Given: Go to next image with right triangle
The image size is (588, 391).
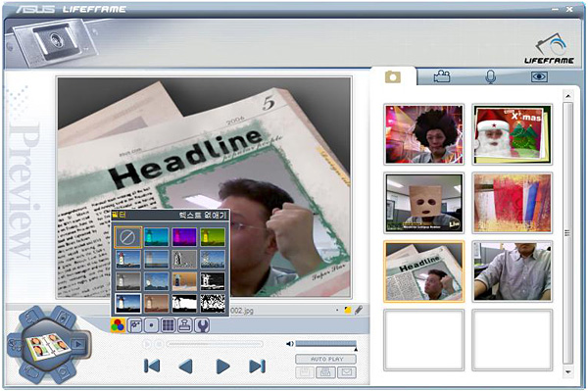Looking at the screenshot, I should point(223,366).
